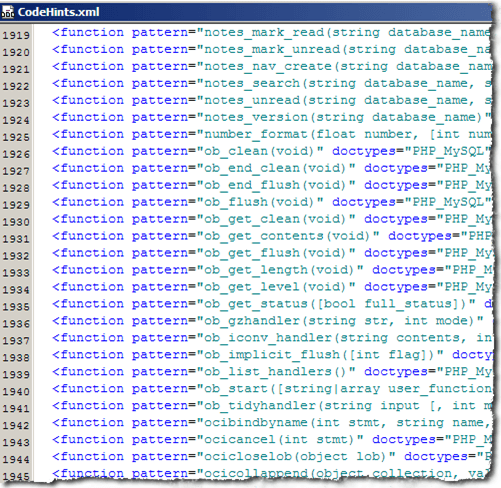This screenshot has height=488, width=501.
Task: Place cursor in ob_get_level(void) pattern text
Action: click(276, 287)
